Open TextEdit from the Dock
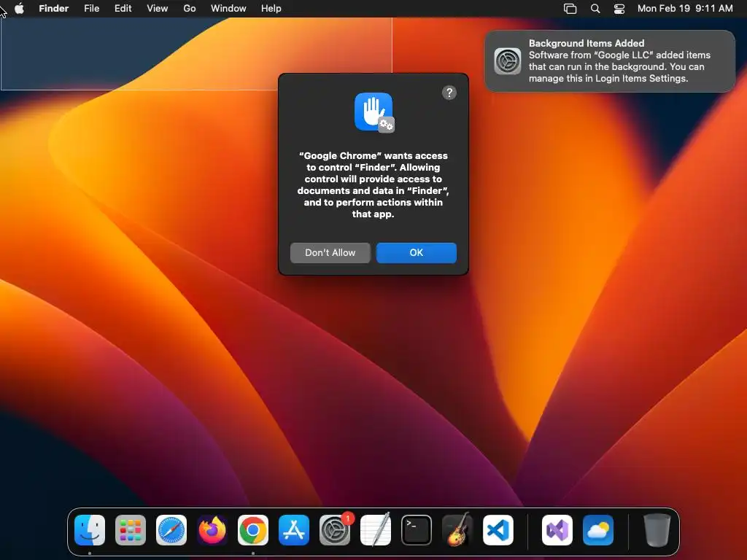 coord(376,530)
